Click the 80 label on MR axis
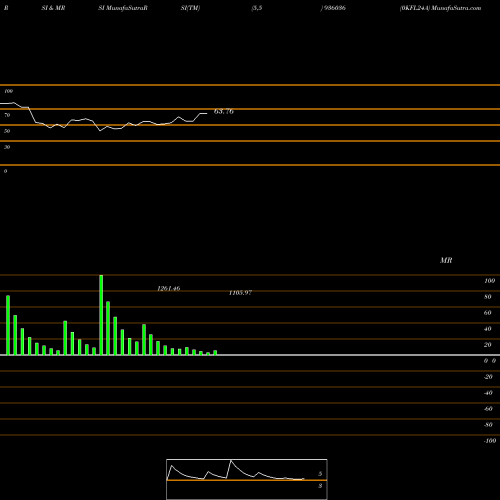This screenshot has height=500, width=500. point(488,297)
